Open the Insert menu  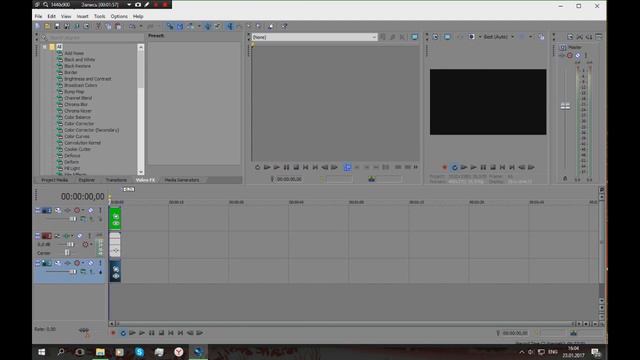click(x=82, y=16)
